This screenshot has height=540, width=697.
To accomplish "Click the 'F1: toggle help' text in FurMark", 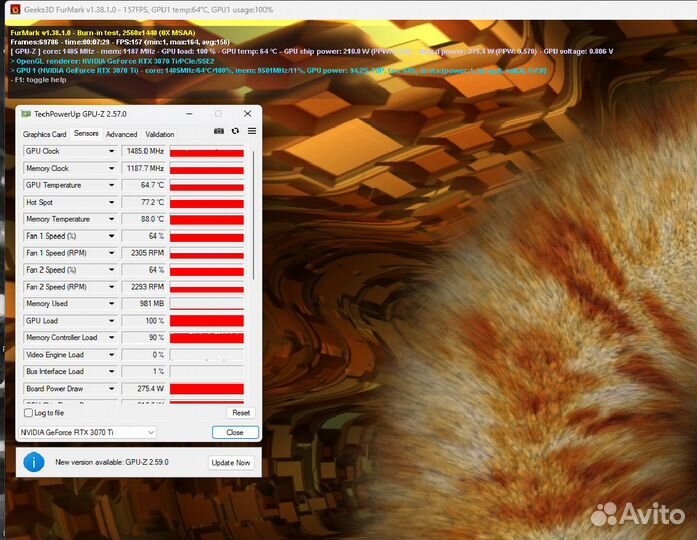I will point(38,80).
